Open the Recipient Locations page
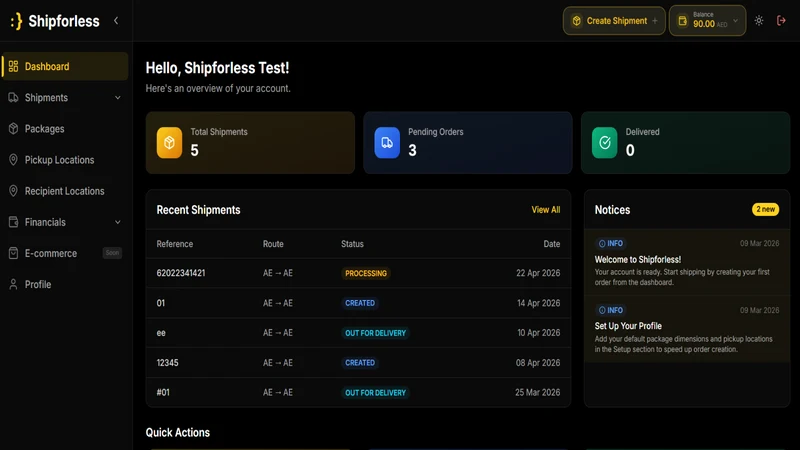Screen dimensions: 800x450 pyautogui.click(x=65, y=191)
